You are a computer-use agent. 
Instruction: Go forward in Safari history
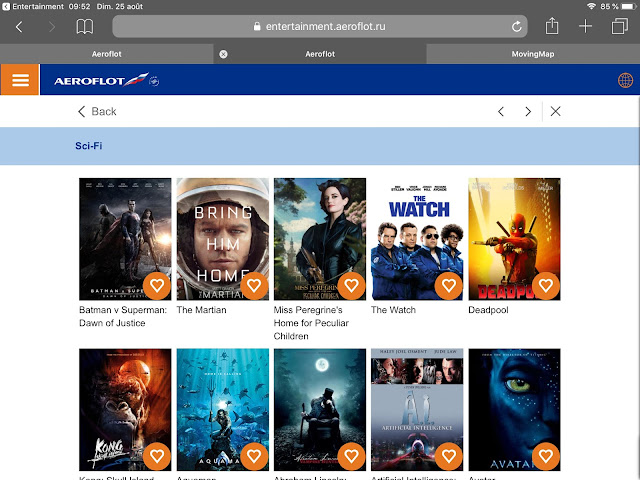(51, 27)
